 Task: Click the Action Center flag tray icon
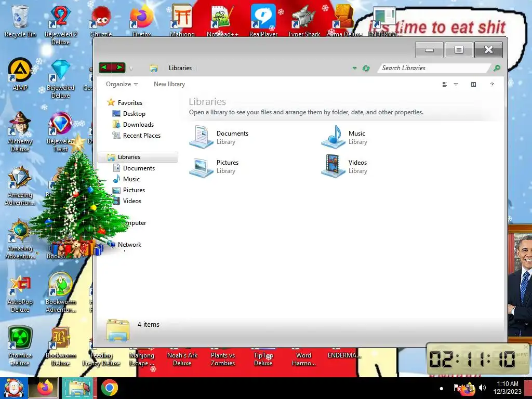[457, 388]
